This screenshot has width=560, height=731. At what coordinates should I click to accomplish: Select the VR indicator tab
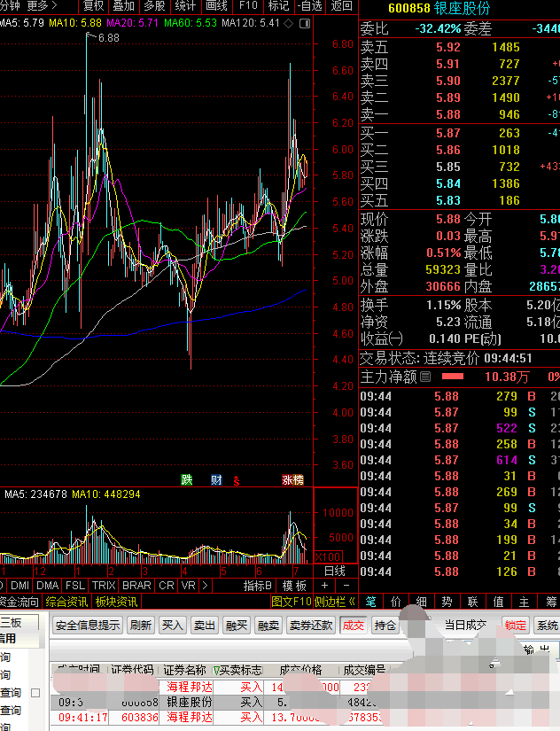click(189, 585)
